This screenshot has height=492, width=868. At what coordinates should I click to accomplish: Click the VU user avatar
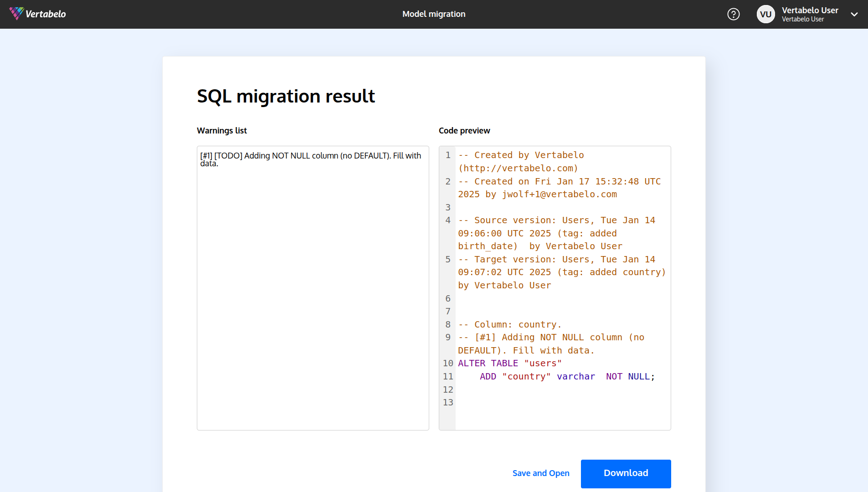[x=765, y=14]
